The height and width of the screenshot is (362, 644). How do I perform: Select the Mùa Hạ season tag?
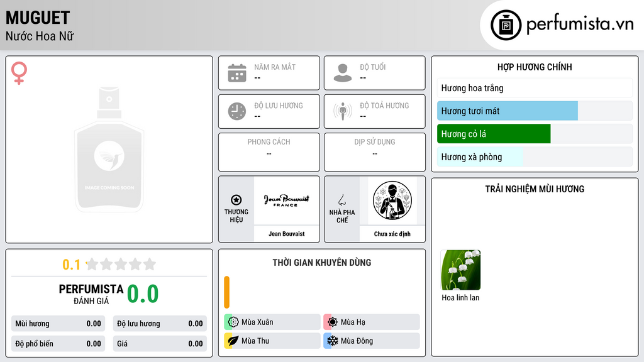click(x=372, y=322)
